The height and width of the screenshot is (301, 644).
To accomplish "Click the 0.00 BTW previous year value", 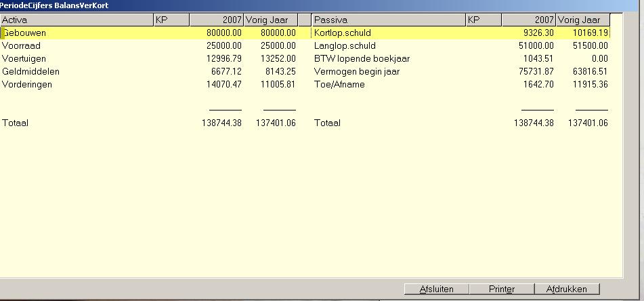I will (x=599, y=58).
